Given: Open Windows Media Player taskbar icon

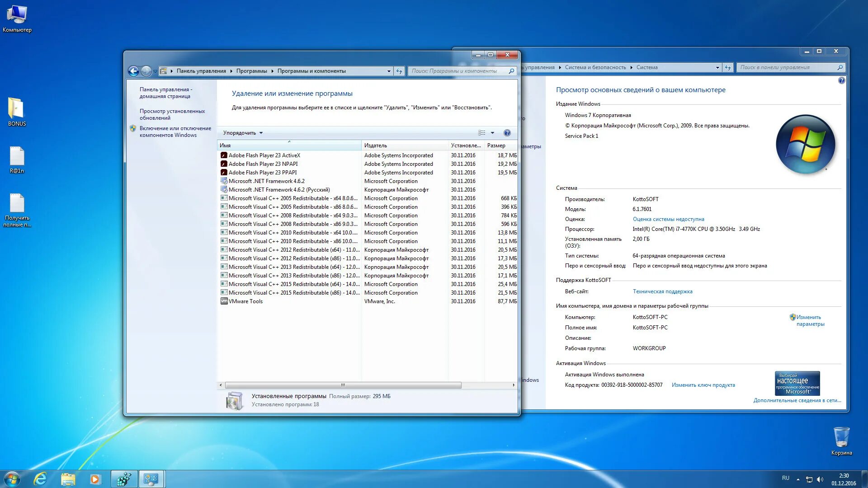Looking at the screenshot, I should pos(94,479).
